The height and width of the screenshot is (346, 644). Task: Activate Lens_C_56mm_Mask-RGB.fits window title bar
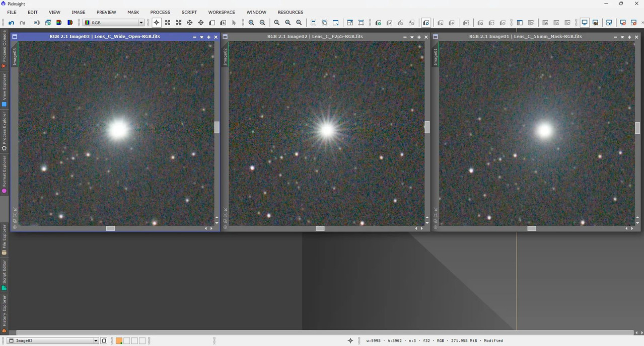point(525,37)
